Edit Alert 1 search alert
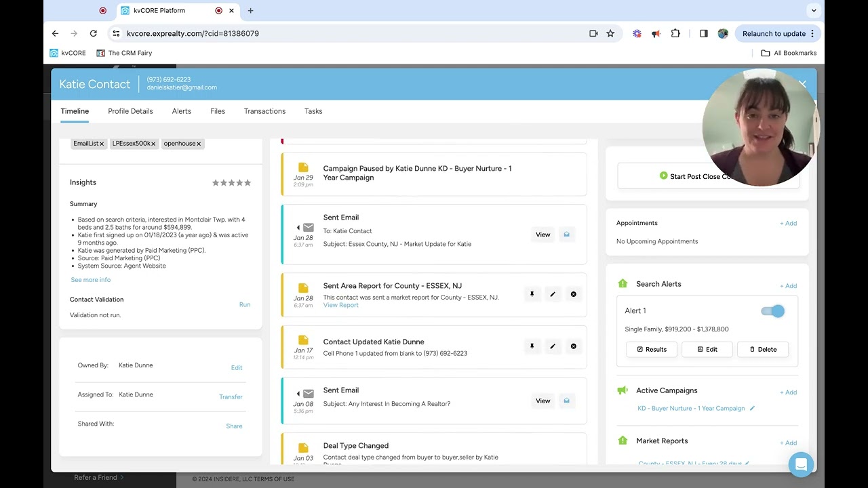This screenshot has width=868, height=488. 707,349
